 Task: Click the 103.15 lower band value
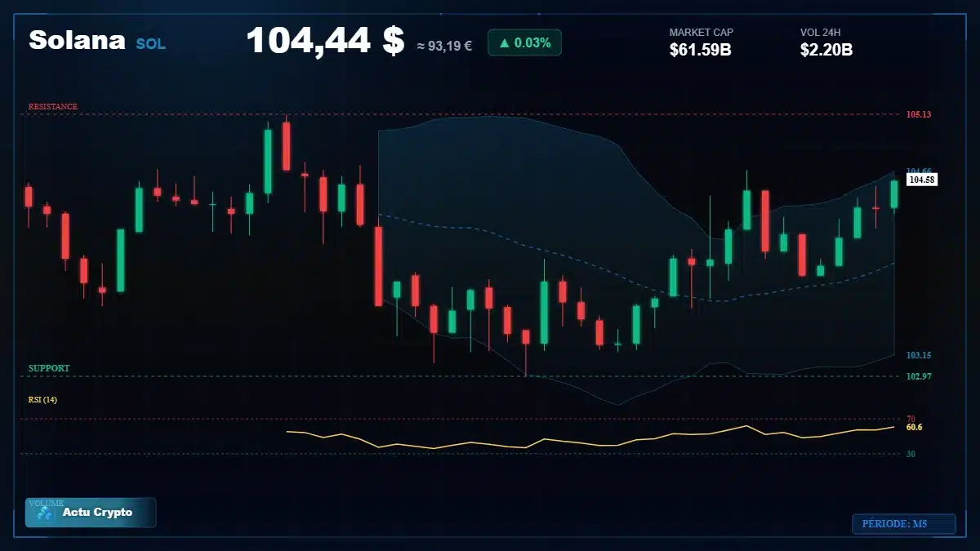click(919, 355)
